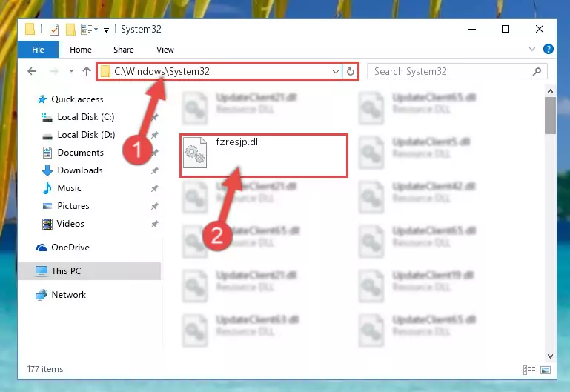Click the folder icon in the address bar
570x392 pixels.
pyautogui.click(x=105, y=72)
